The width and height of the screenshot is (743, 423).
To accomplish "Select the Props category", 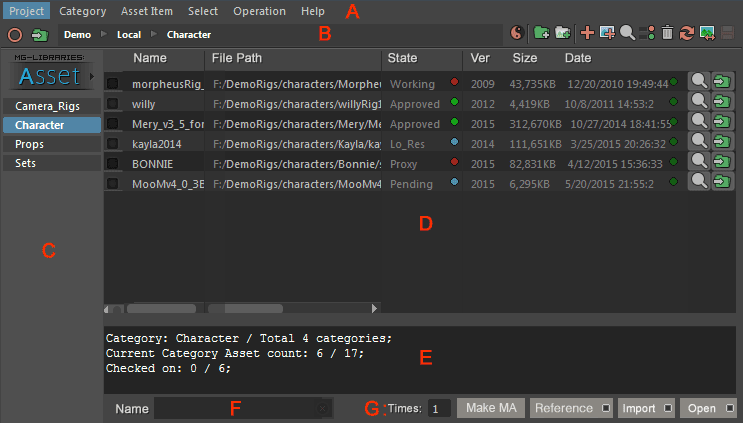I will (52, 144).
